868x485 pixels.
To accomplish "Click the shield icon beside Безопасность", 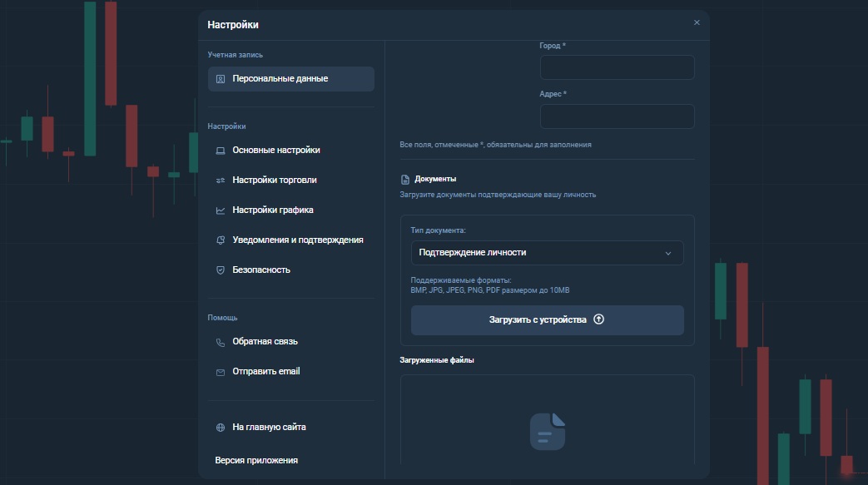I will (219, 270).
